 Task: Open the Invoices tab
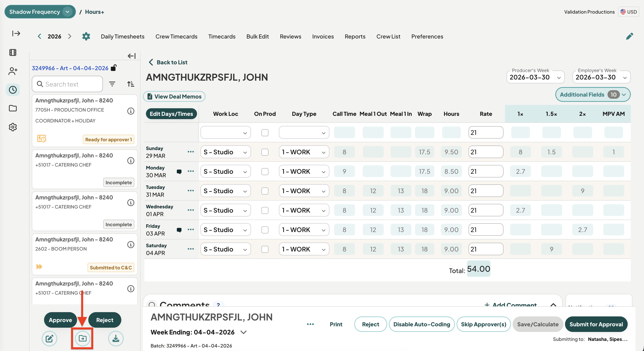pos(323,36)
